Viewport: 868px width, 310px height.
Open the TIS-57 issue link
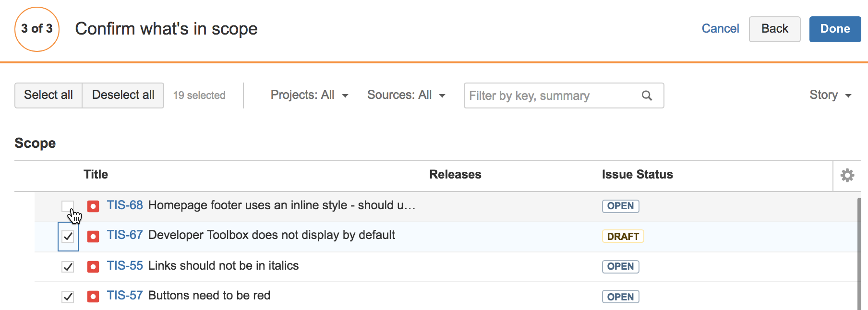tap(125, 296)
